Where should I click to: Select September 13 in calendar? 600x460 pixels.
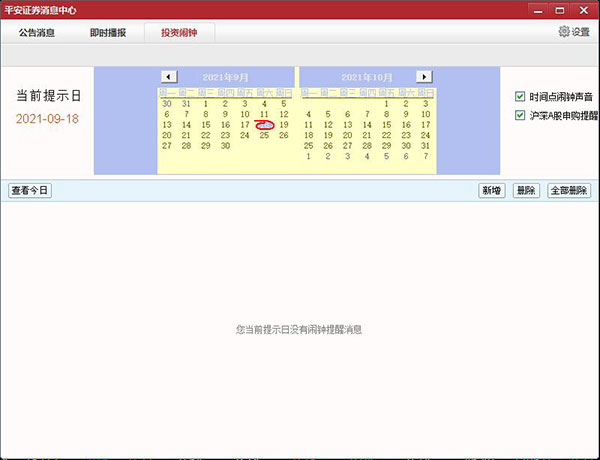pos(167,125)
